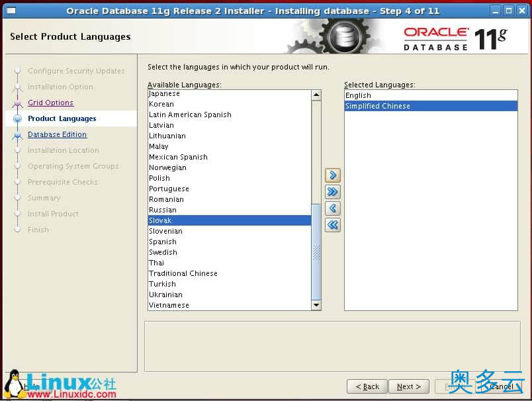
Task: Select Latin American Spanish in the list
Action: (x=230, y=114)
